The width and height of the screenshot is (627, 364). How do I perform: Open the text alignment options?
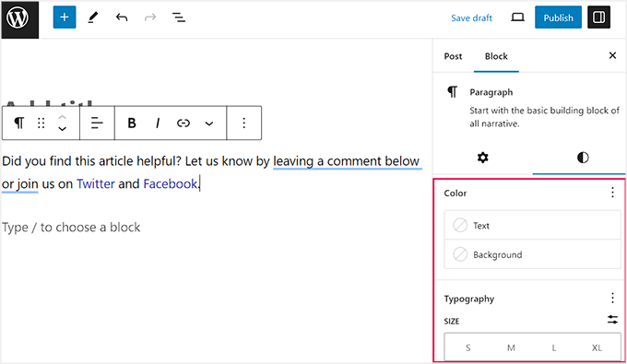[97, 123]
